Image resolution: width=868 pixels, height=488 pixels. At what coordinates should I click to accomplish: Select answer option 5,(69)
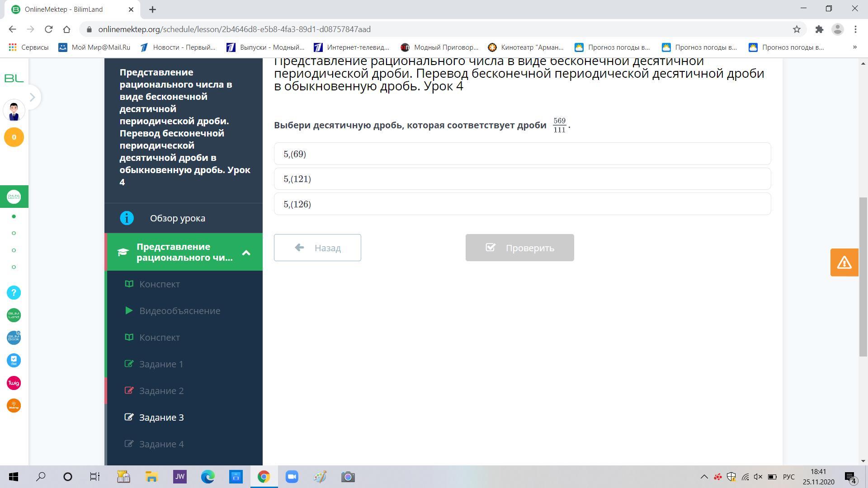pyautogui.click(x=522, y=154)
